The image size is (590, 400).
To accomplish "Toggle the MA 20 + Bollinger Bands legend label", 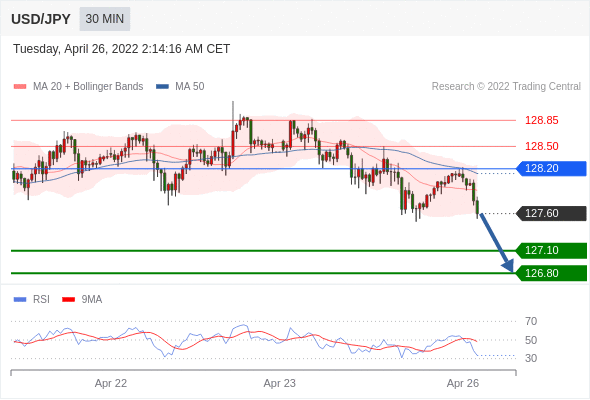I will click(x=88, y=87).
